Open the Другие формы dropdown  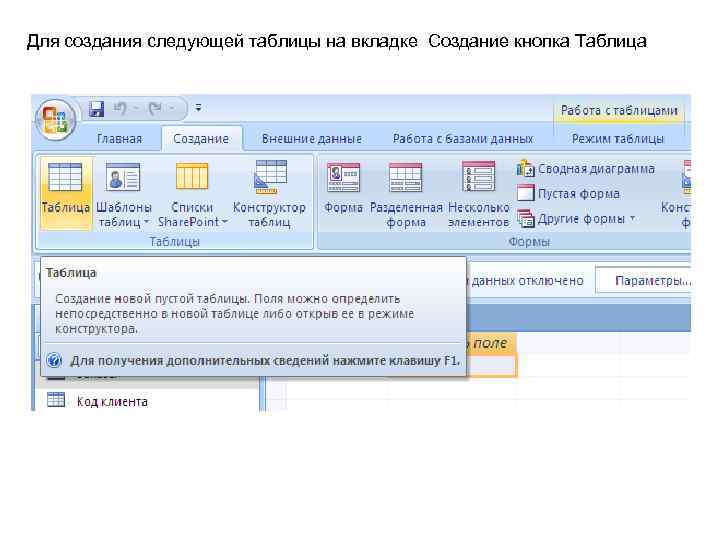tap(577, 219)
